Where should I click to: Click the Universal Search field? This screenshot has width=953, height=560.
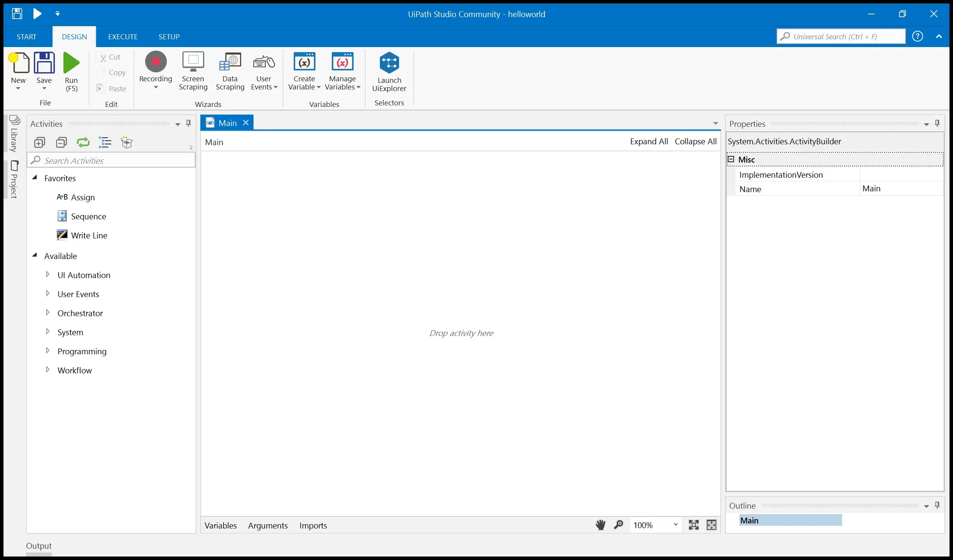point(841,36)
